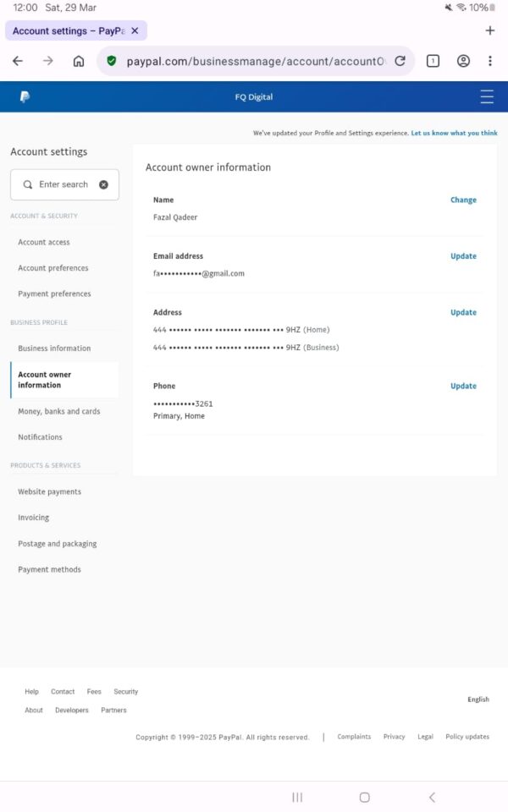Go to Money, banks and cards
Viewport: 508px width, 812px height.
59,412
